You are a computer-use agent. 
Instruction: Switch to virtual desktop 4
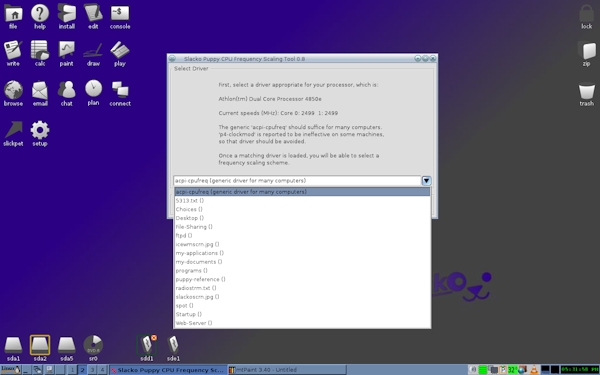[102, 370]
